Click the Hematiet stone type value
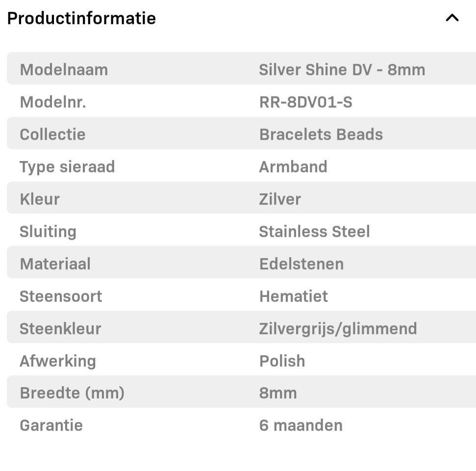 pos(293,296)
